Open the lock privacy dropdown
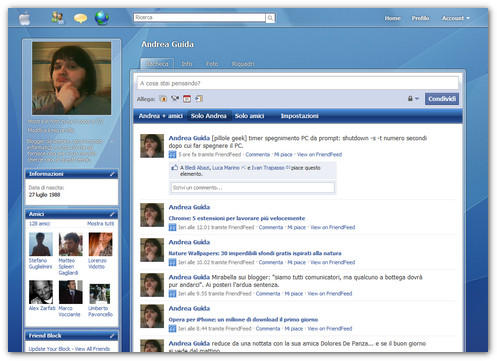 click(413, 99)
